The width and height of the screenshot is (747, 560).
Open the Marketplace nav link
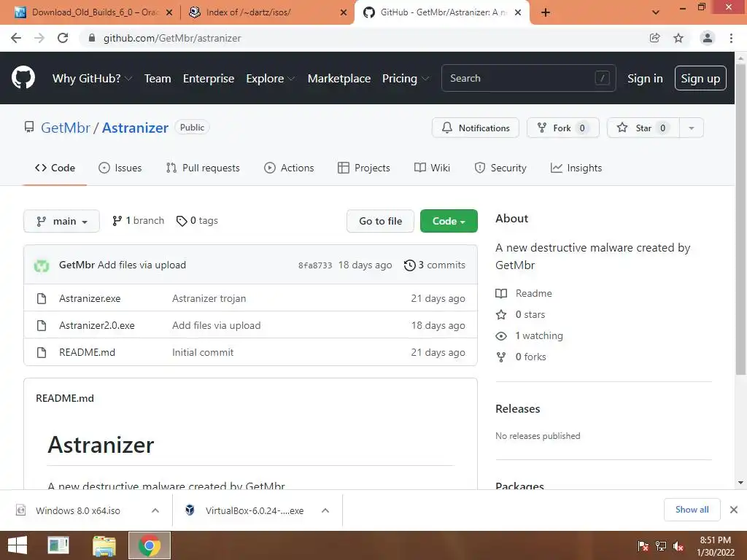coord(339,79)
